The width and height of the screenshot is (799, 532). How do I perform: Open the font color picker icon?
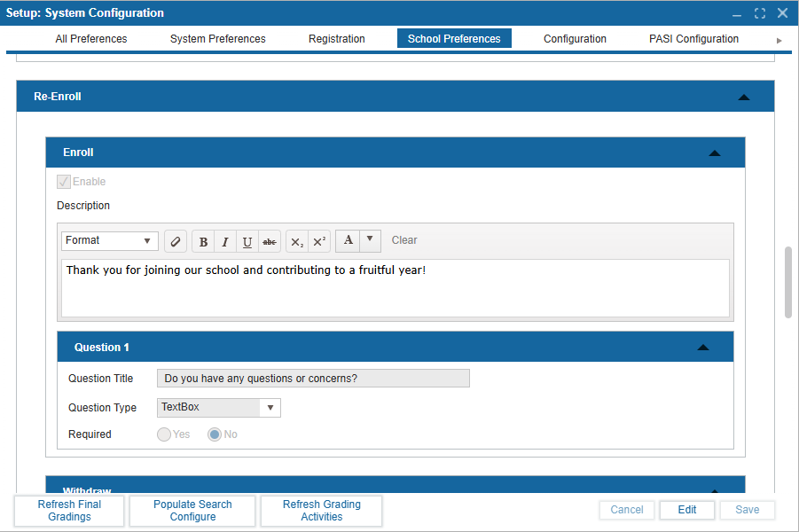[348, 240]
